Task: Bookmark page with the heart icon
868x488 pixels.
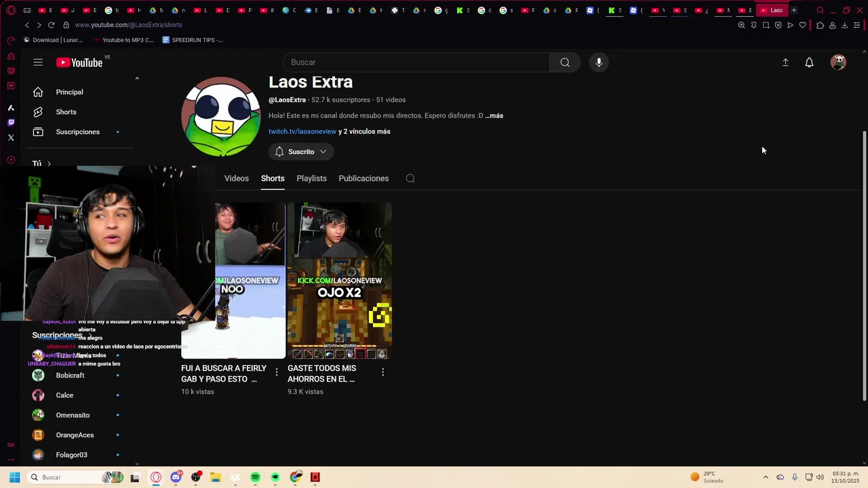Action: point(802,25)
